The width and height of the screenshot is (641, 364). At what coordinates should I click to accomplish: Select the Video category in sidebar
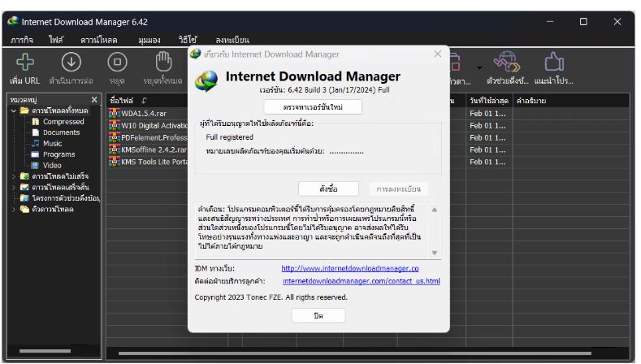tap(52, 163)
